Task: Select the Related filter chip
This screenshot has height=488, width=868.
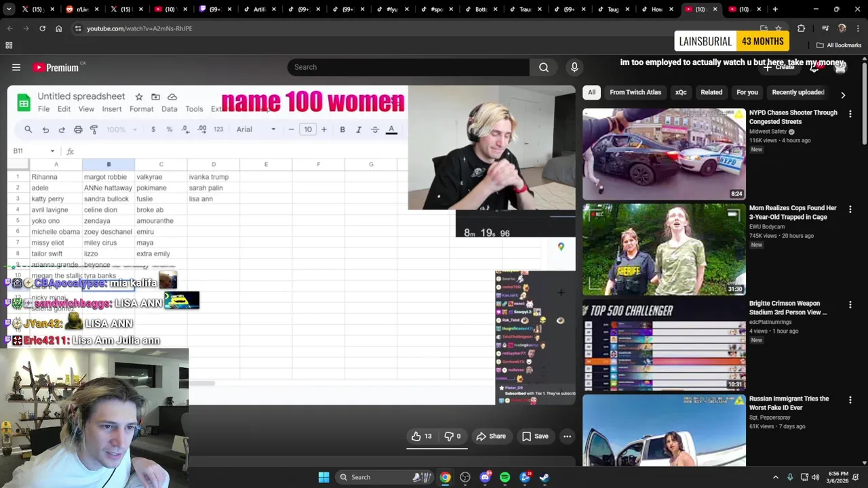Action: (x=711, y=92)
